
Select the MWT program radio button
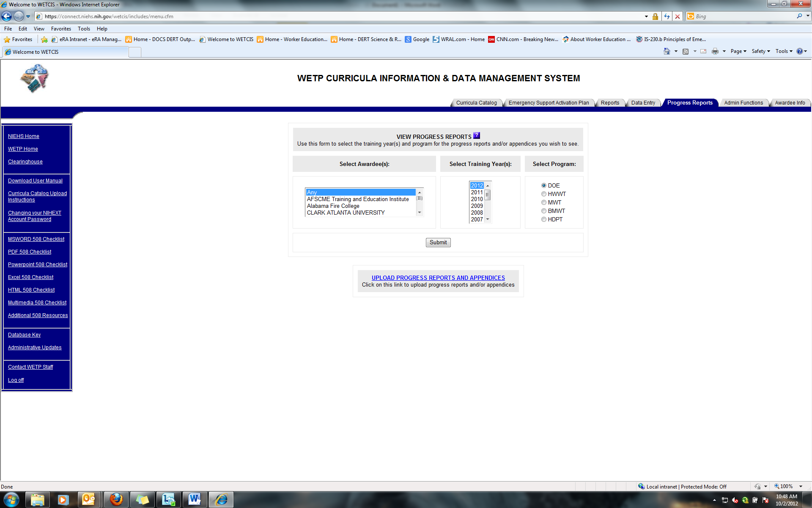pyautogui.click(x=544, y=202)
